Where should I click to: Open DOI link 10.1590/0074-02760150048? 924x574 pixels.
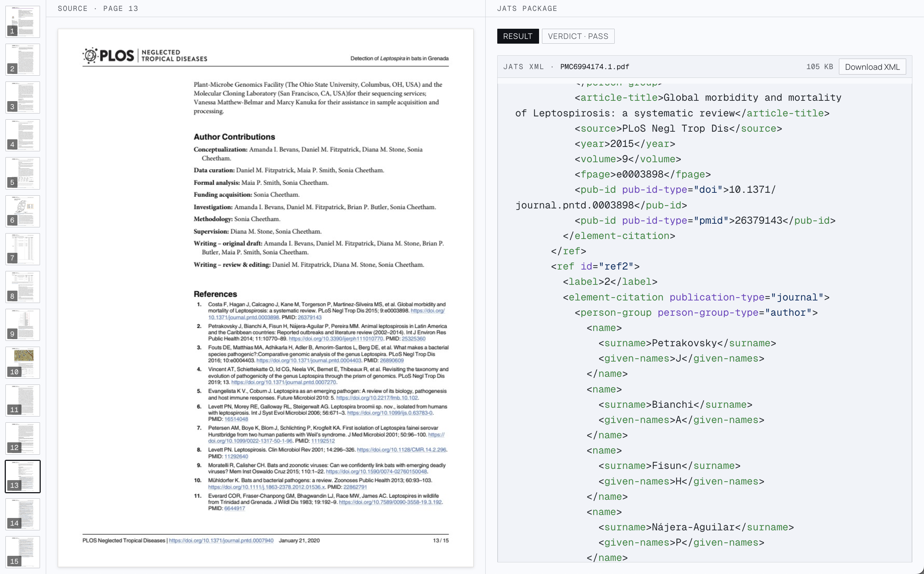pyautogui.click(x=376, y=471)
